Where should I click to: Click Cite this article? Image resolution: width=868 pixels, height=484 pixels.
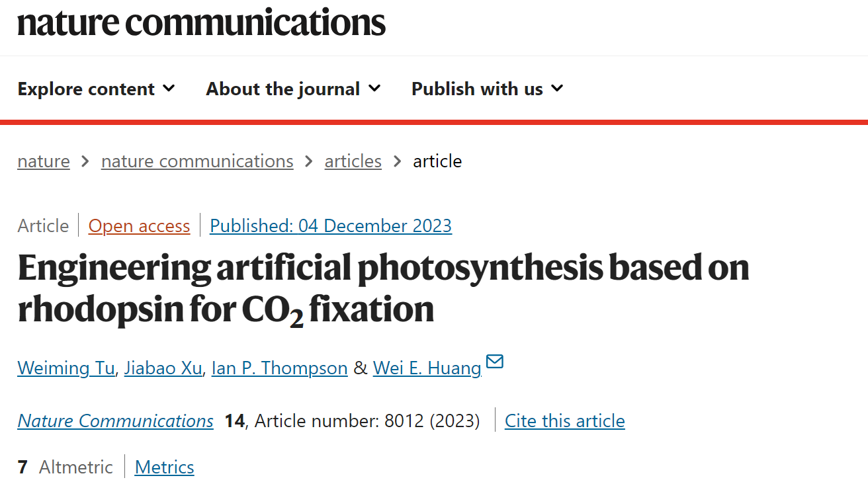[565, 421]
